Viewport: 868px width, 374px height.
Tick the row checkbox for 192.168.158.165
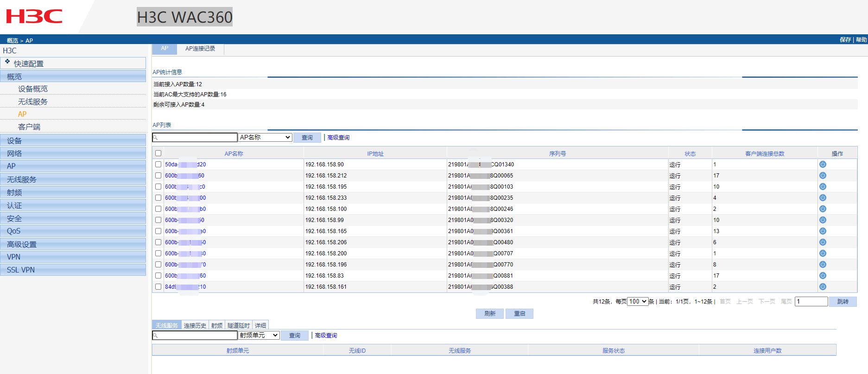click(158, 231)
